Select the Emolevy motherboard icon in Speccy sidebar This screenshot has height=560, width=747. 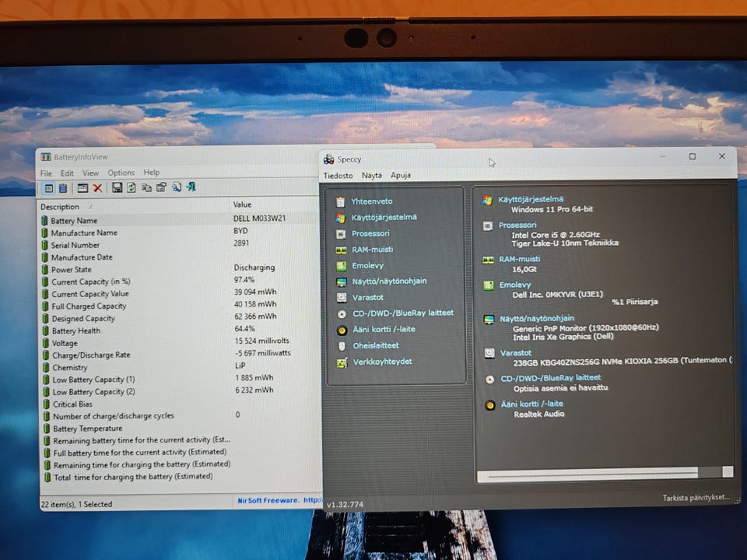[341, 266]
